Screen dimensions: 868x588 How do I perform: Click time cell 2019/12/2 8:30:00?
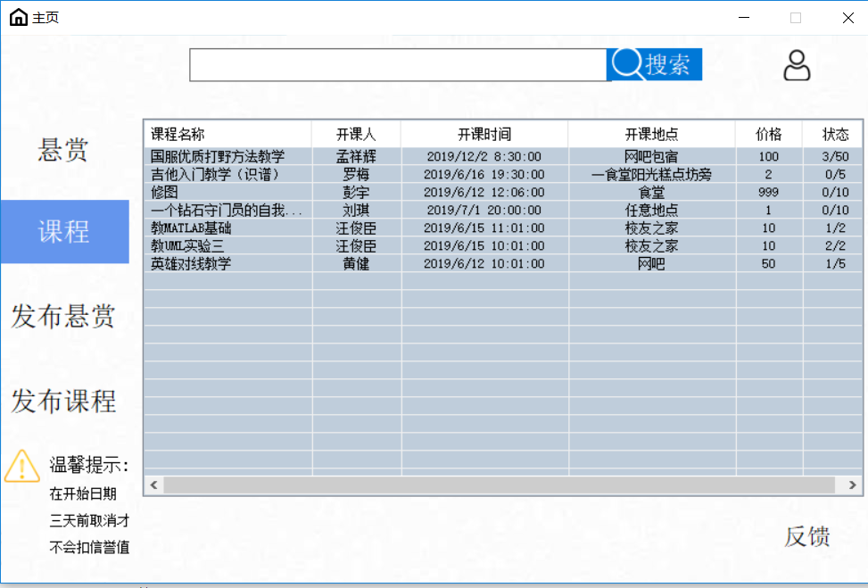point(484,157)
